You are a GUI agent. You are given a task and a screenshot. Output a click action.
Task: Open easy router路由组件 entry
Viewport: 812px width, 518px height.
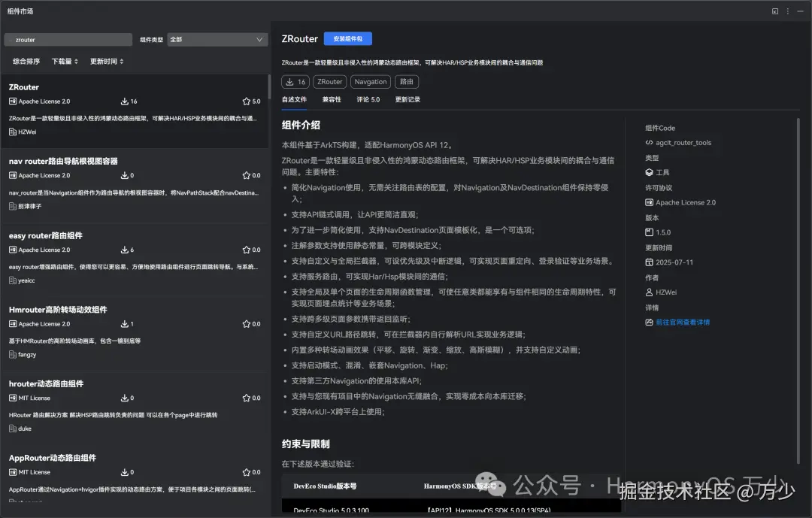point(134,259)
